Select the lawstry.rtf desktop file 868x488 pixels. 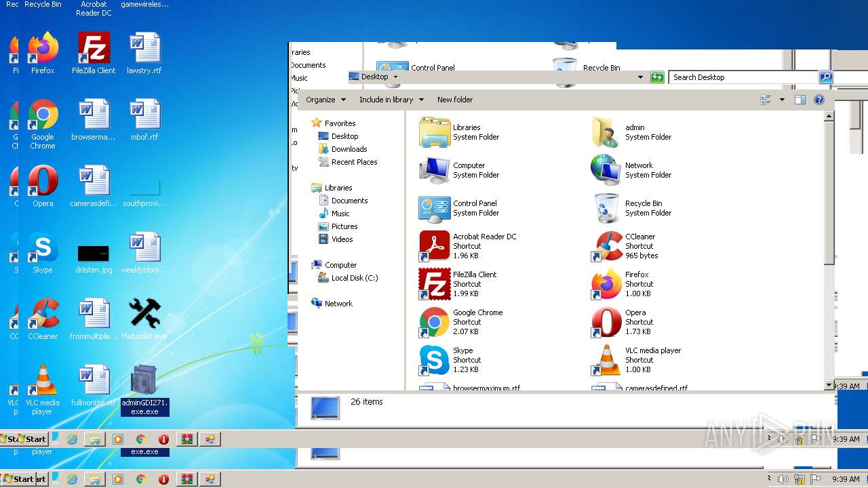(144, 53)
